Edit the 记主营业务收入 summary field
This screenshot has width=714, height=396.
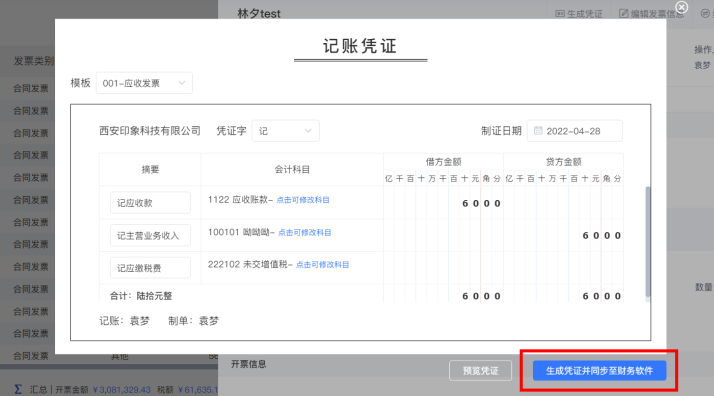150,235
